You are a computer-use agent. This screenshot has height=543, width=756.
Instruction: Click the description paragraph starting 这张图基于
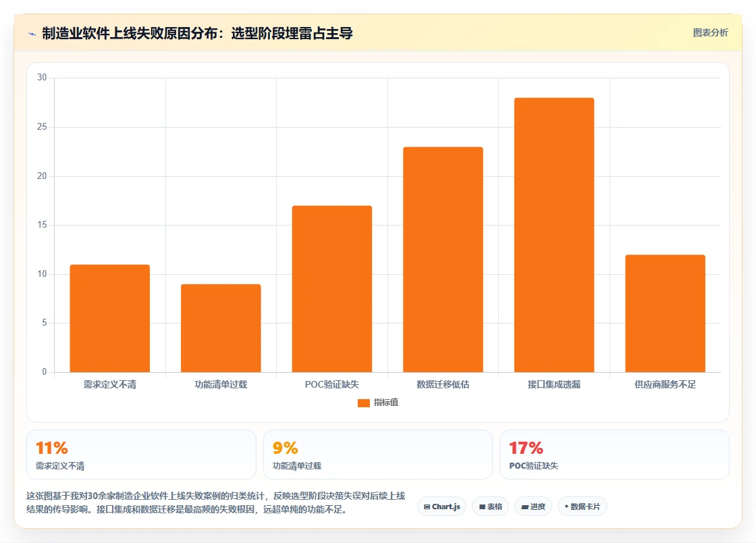coord(215,502)
